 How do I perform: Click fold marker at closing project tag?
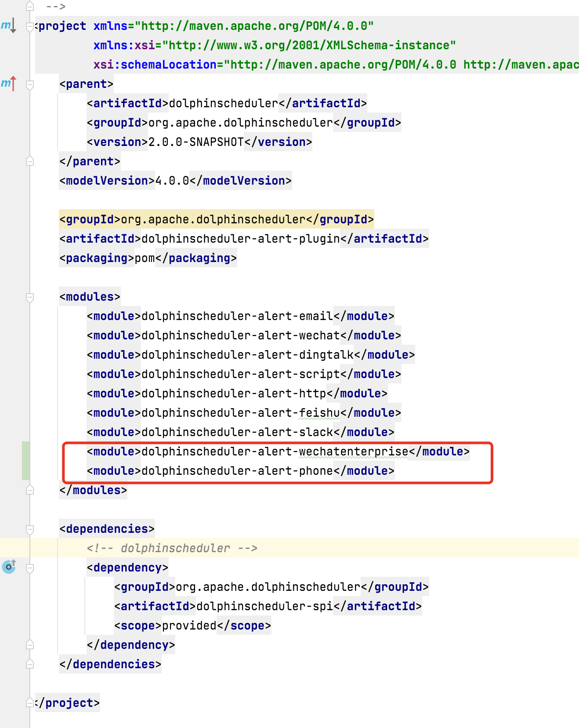(30, 702)
